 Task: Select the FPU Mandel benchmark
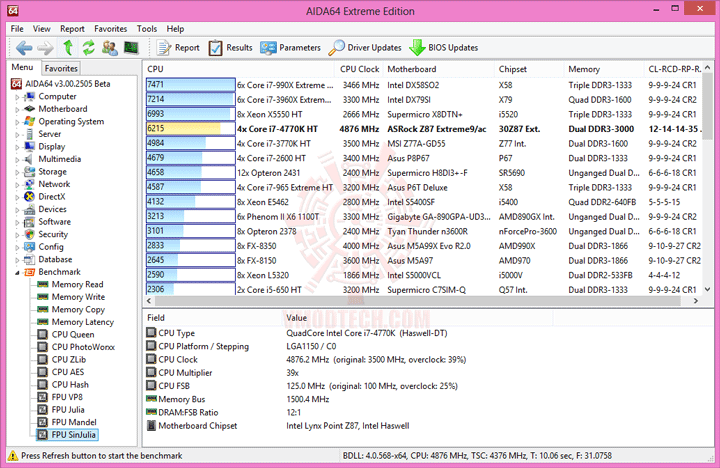[x=67, y=422]
